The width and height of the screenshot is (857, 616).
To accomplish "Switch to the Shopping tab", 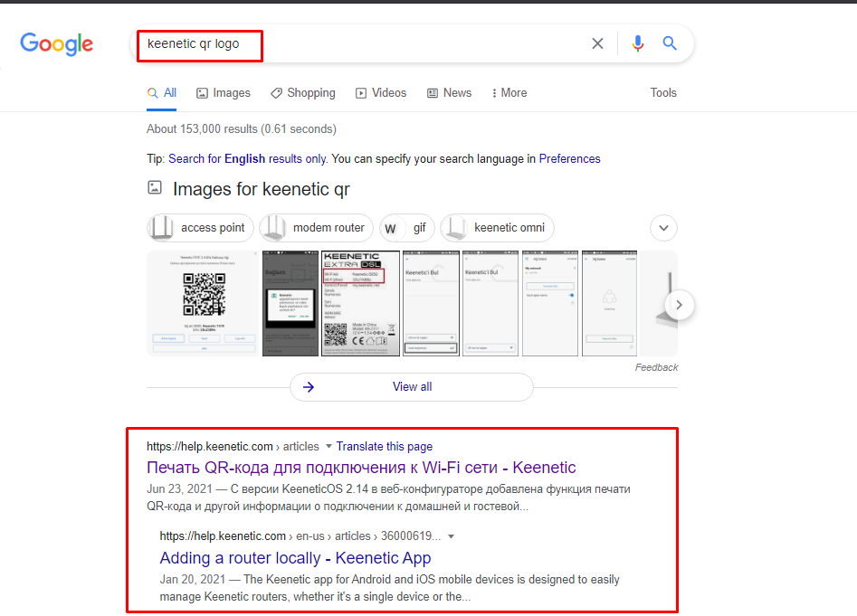I will [303, 93].
